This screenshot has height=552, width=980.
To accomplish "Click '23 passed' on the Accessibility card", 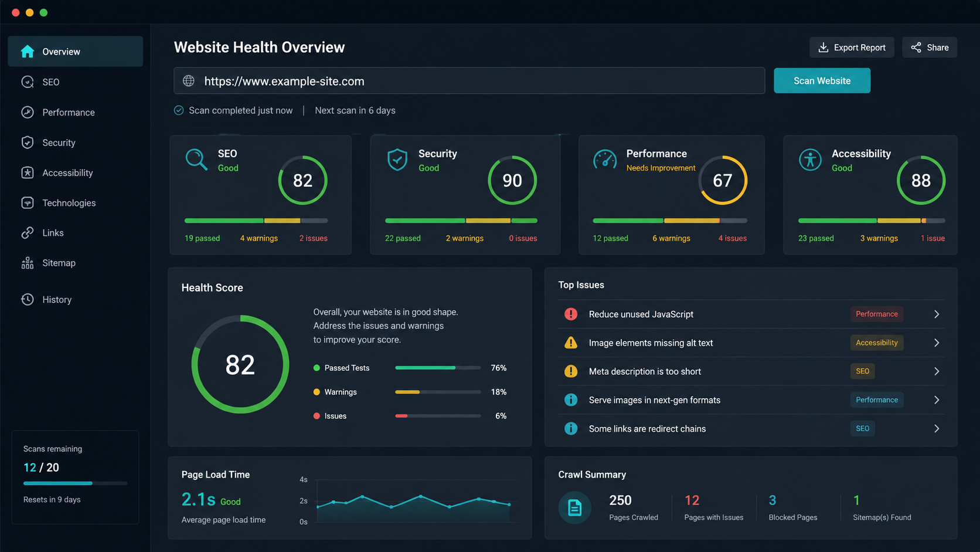I will (816, 238).
